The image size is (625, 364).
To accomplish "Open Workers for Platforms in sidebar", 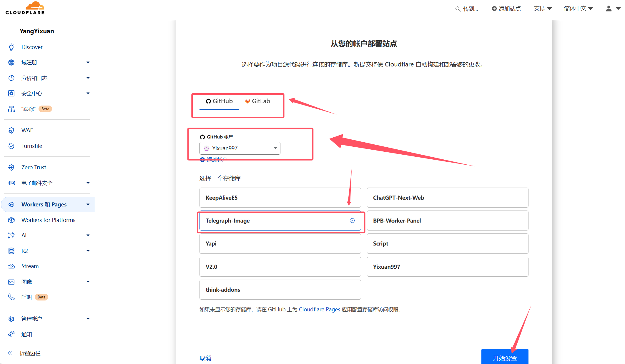I will tap(48, 220).
